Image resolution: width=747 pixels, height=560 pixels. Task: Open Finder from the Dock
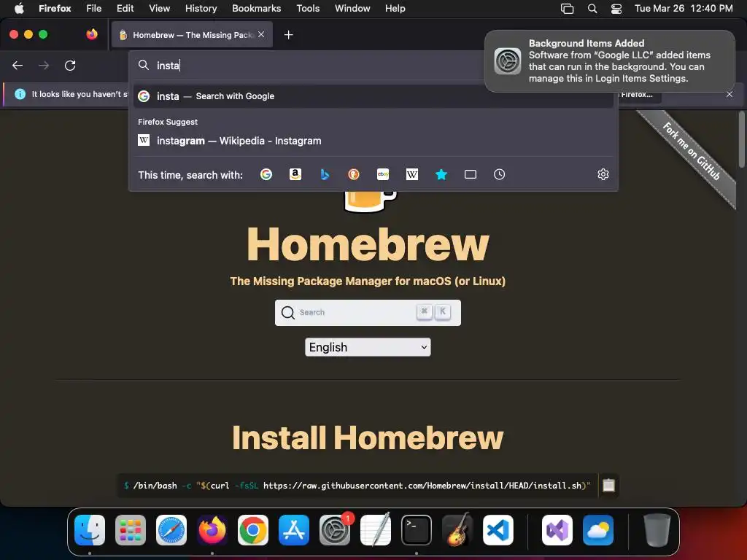[90, 530]
